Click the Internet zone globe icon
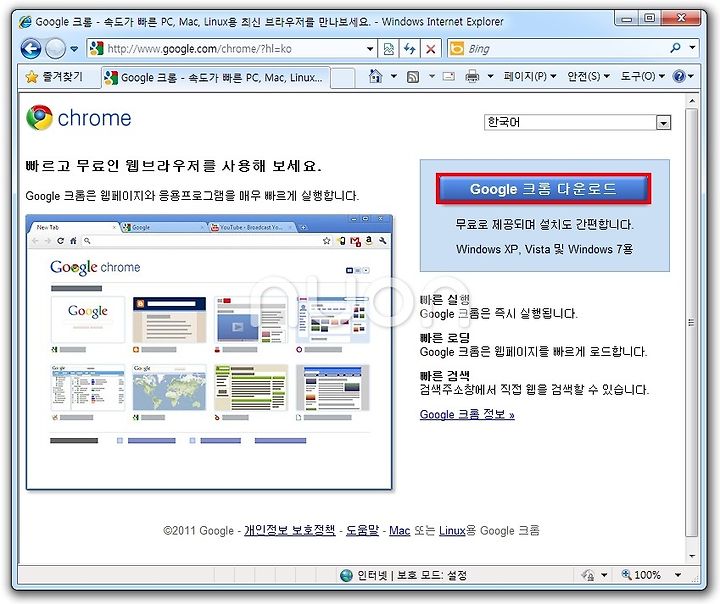The width and height of the screenshot is (720, 604). point(347,575)
